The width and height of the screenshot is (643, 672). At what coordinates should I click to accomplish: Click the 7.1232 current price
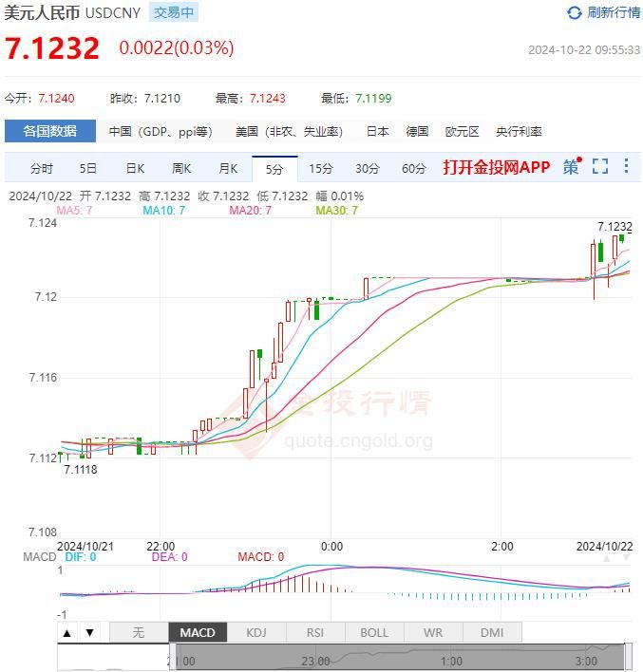[52, 47]
